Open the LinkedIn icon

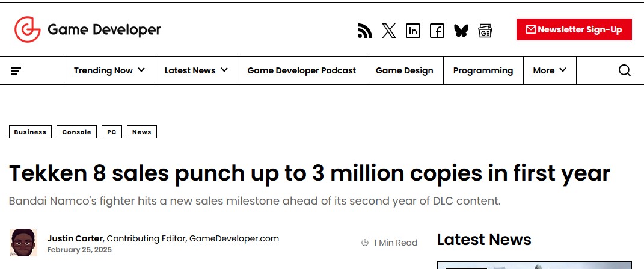[x=412, y=31]
